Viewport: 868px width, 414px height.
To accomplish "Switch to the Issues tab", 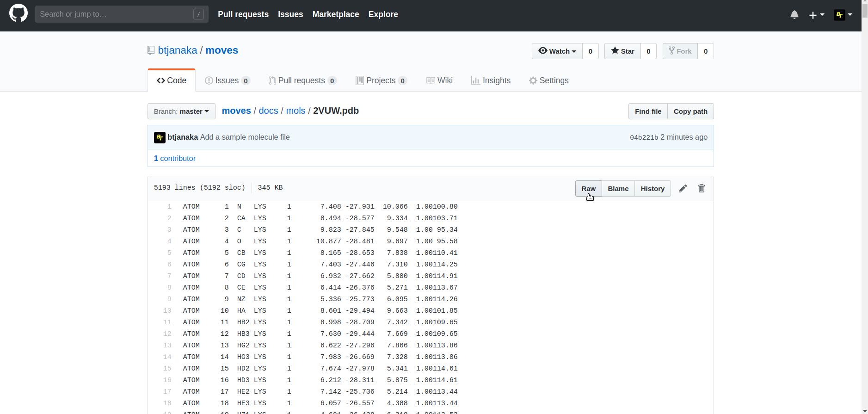I will click(x=228, y=80).
